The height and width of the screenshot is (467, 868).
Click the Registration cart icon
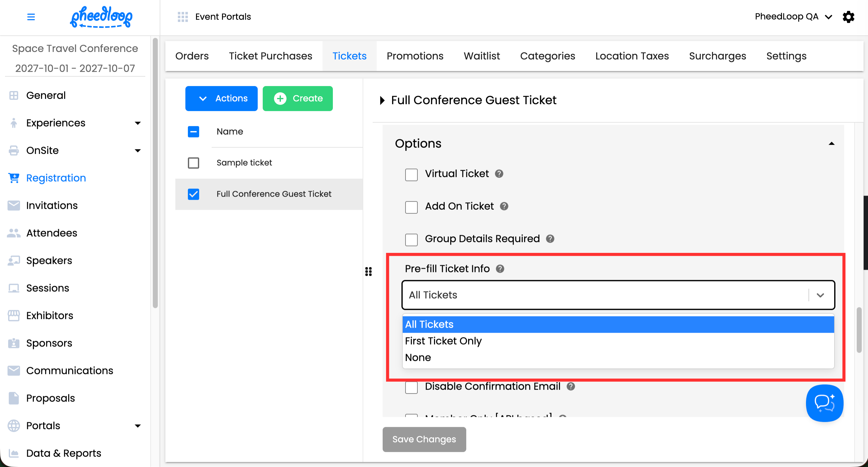point(14,178)
